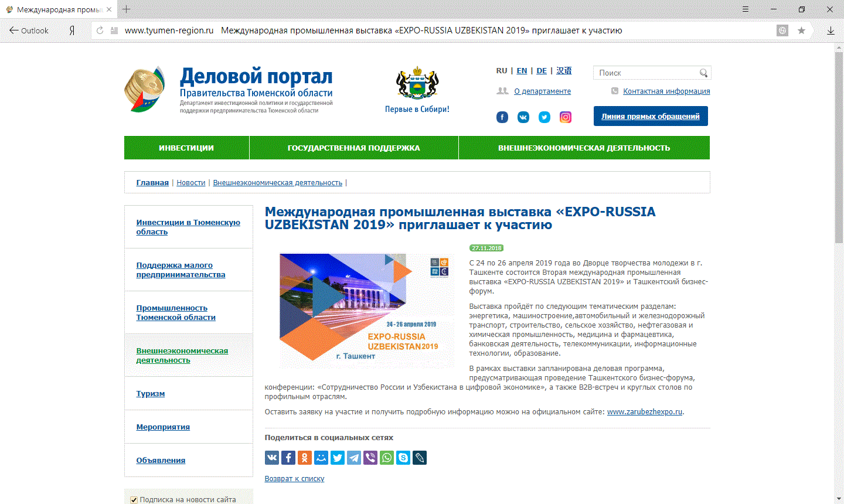Image resolution: width=844 pixels, height=504 pixels.
Task: Click the article headline text
Action: [x=460, y=218]
